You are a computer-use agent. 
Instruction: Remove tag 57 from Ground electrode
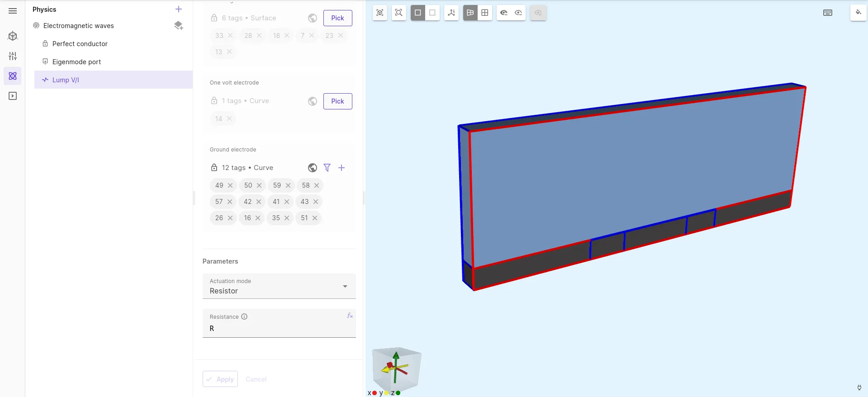(230, 202)
